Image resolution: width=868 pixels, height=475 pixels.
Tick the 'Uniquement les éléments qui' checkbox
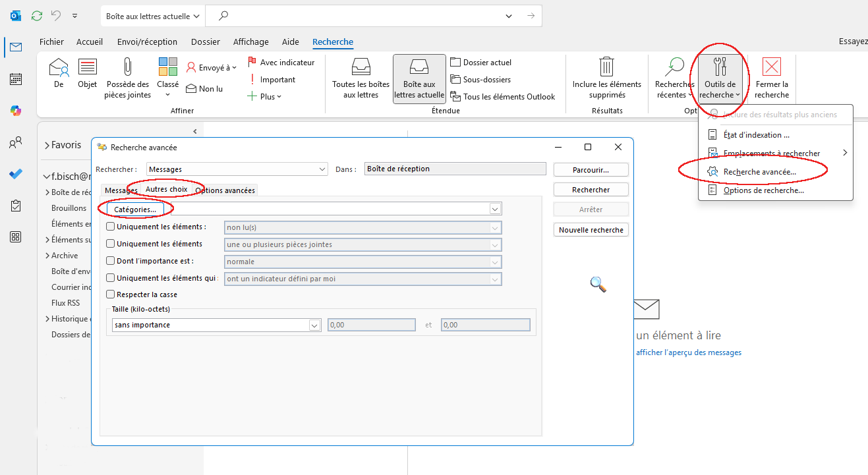pyautogui.click(x=111, y=278)
